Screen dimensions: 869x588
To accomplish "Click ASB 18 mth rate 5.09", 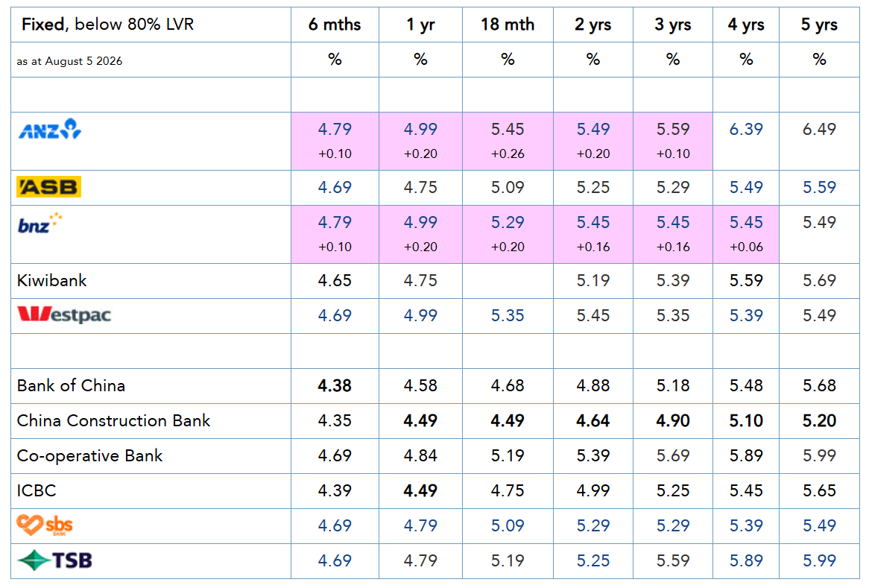I will pyautogui.click(x=508, y=187).
